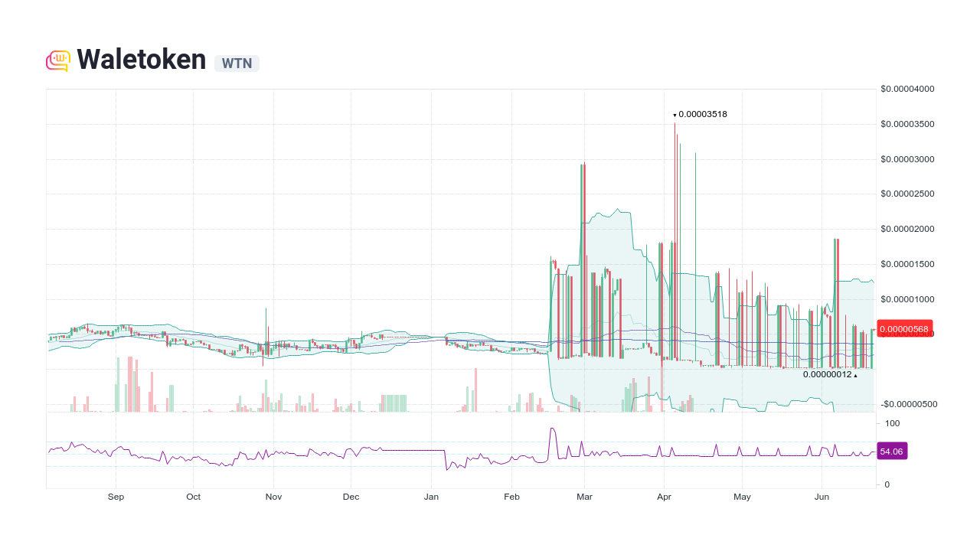Image resolution: width=980 pixels, height=551 pixels.
Task: Click the $0.00004000 price axis label
Action: (x=907, y=89)
